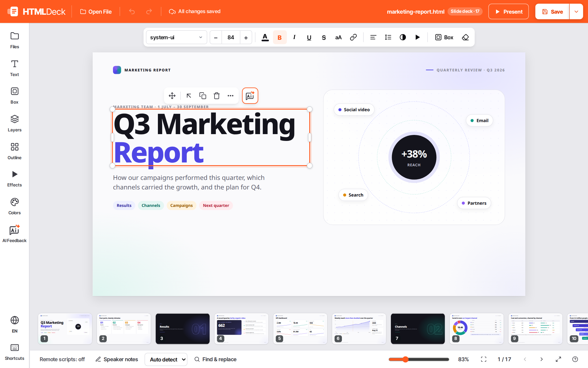
Task: Open line spacing options
Action: point(388,37)
